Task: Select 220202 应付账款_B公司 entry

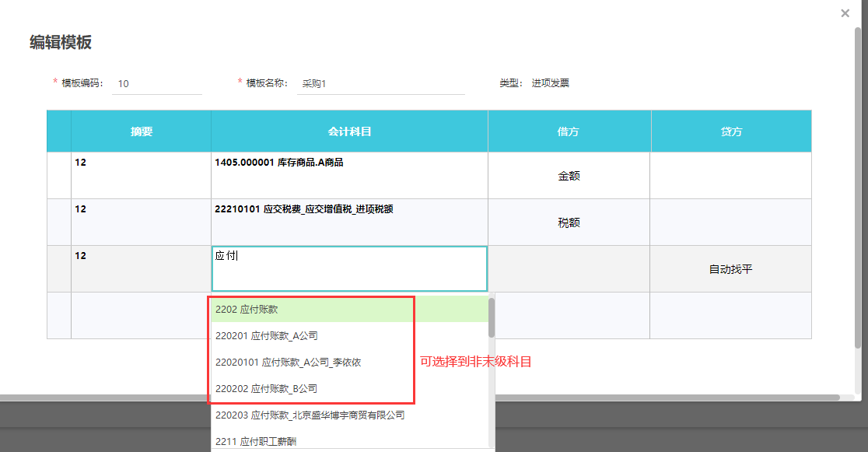Action: pyautogui.click(x=311, y=388)
